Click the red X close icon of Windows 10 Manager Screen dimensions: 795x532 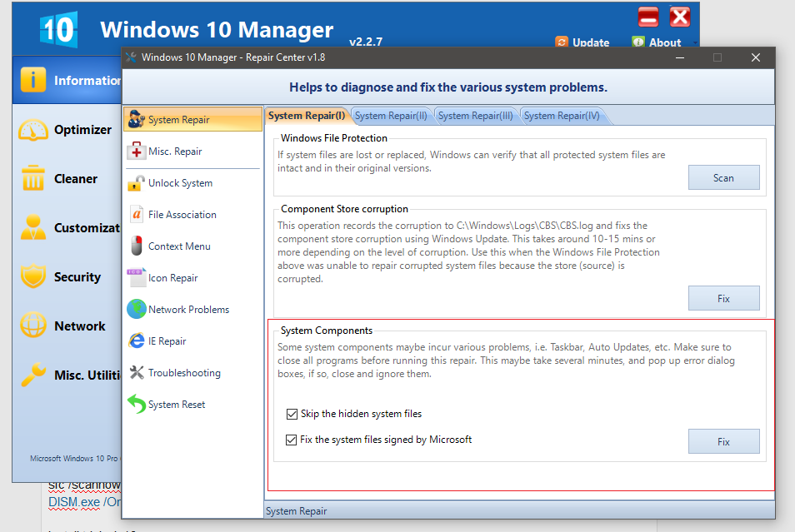(680, 17)
